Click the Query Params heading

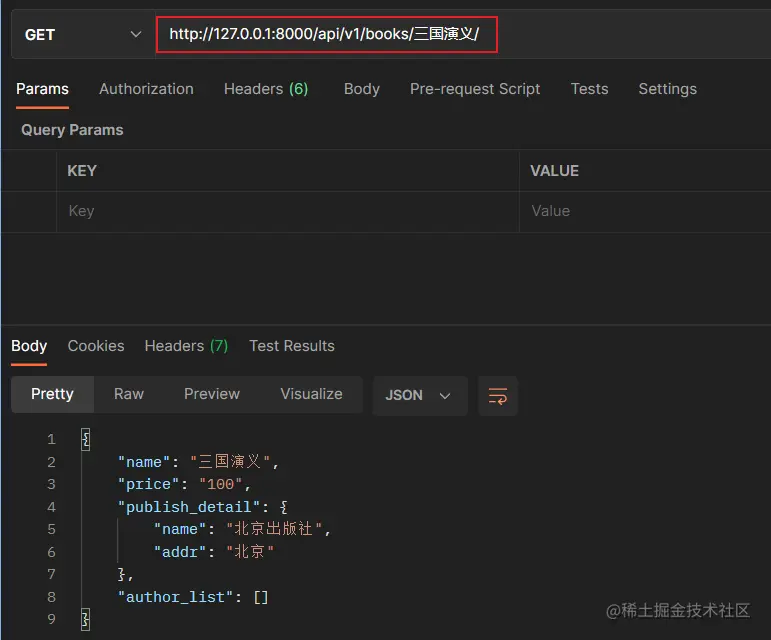[72, 130]
